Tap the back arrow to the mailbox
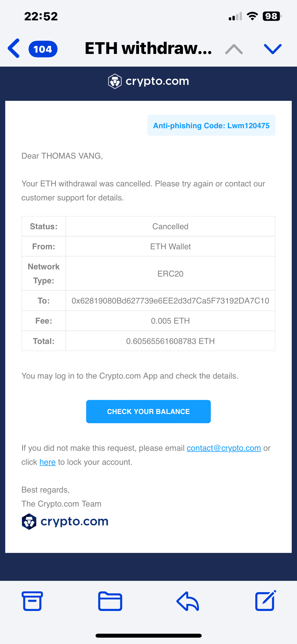The image size is (297, 644). coord(14,48)
